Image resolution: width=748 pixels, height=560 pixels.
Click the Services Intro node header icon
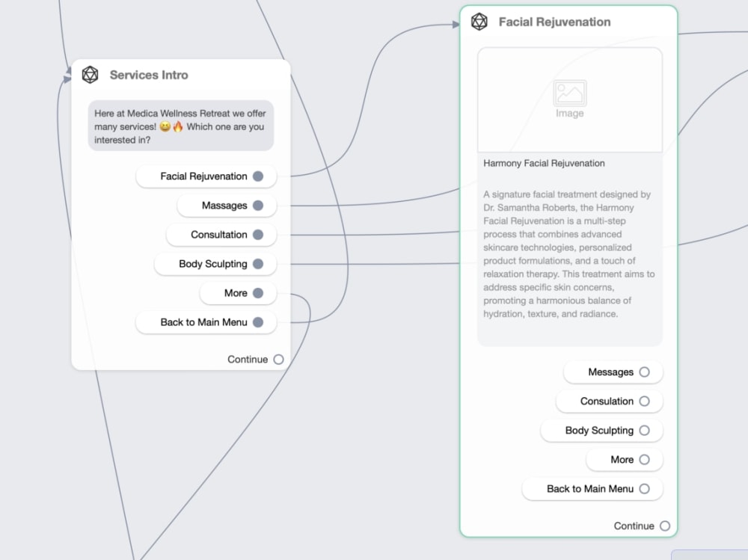tap(91, 75)
